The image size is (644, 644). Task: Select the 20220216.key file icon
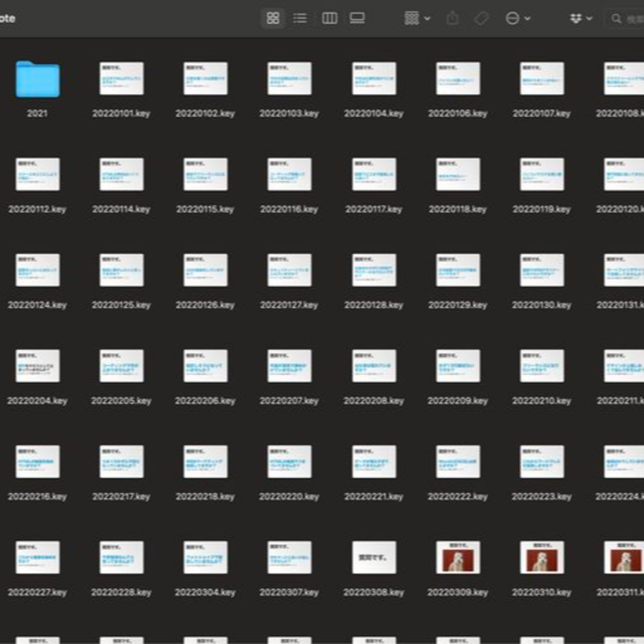[38, 462]
